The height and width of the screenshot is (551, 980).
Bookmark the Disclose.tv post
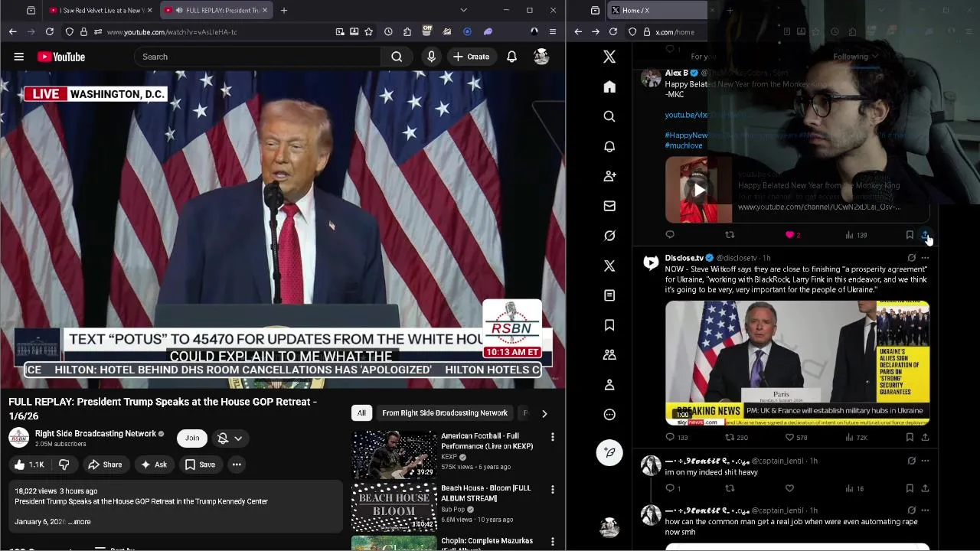[910, 437]
